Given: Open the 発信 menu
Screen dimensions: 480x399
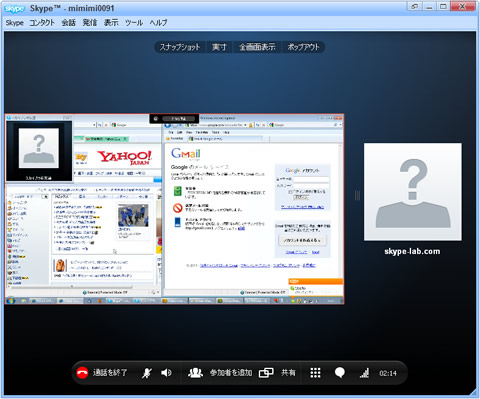Looking at the screenshot, I should [90, 23].
